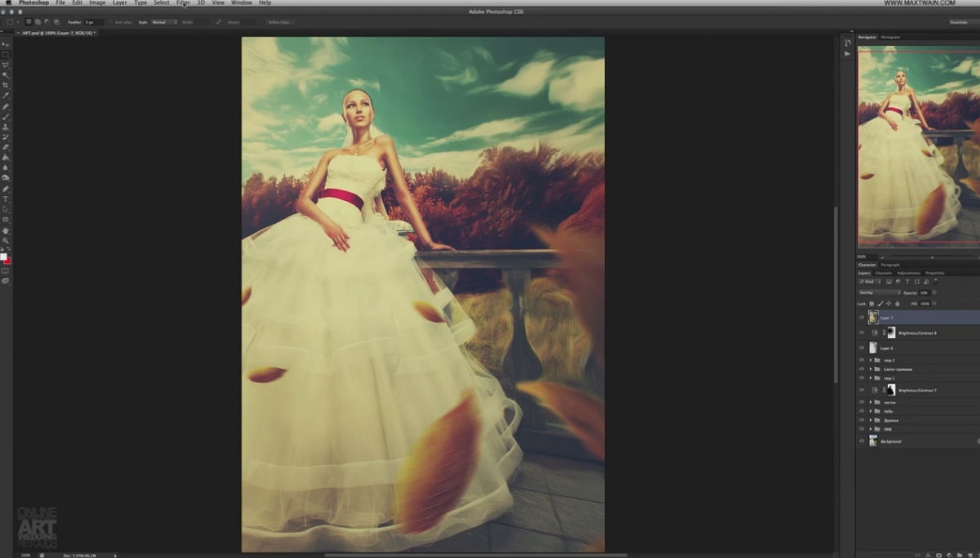Select the Zoom tool
980x558 pixels.
[x=6, y=241]
